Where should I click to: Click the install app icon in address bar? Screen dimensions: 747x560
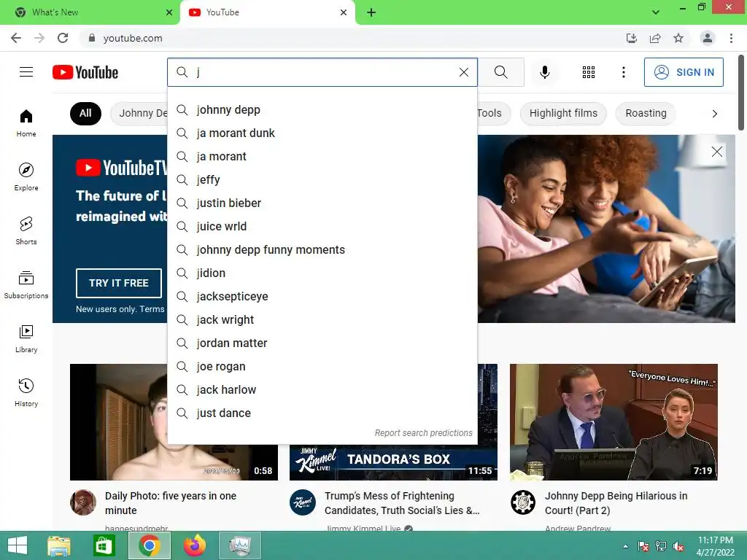(632, 38)
